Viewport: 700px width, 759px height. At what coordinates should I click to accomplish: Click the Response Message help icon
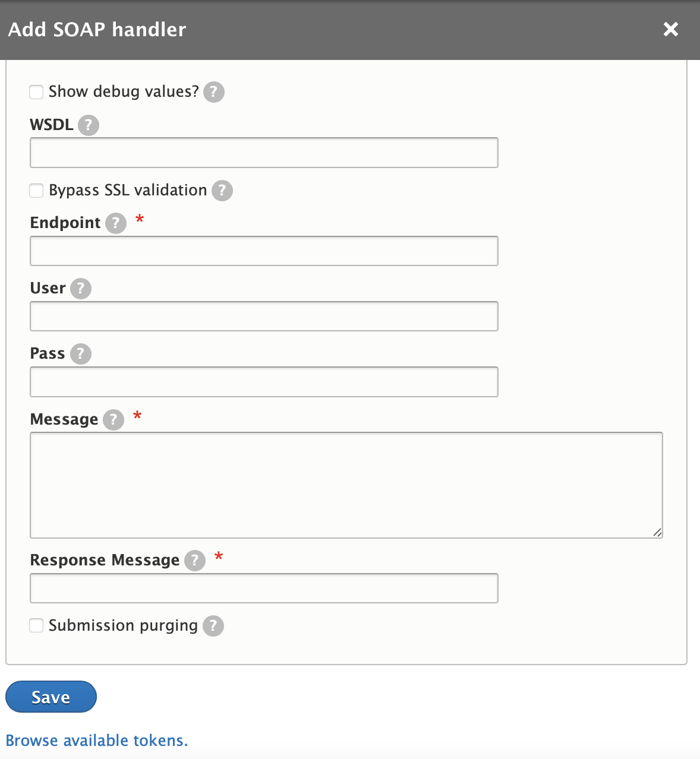(x=195, y=561)
